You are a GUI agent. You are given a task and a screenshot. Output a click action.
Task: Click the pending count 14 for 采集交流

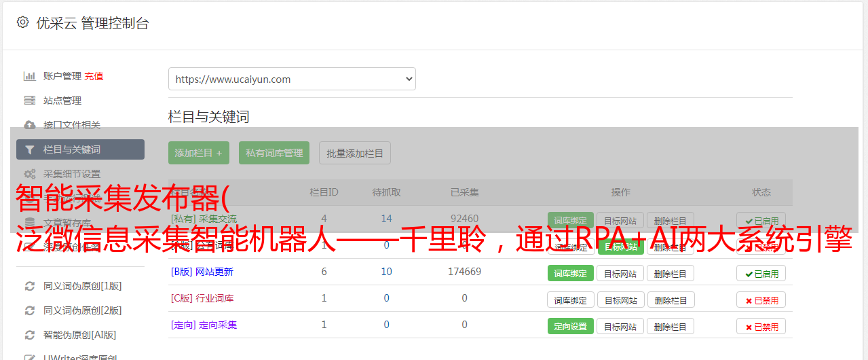click(x=387, y=219)
